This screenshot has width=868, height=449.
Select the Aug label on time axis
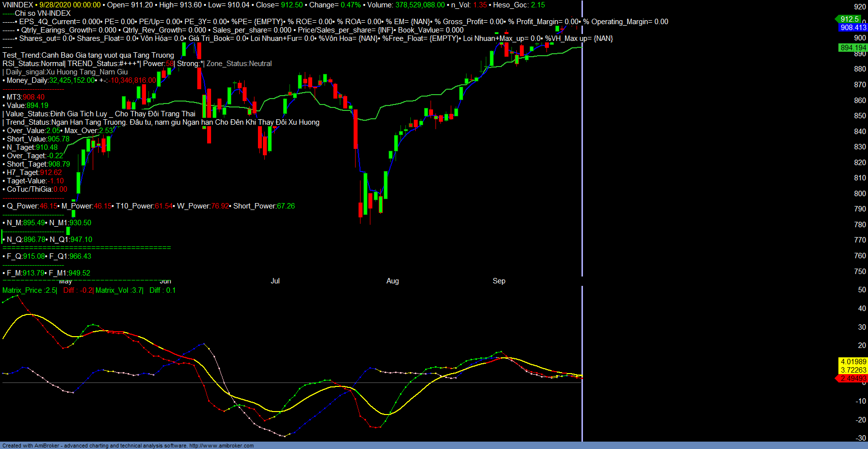(x=393, y=281)
